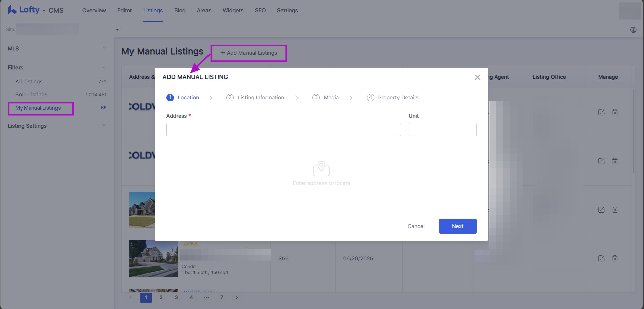Viewport: 644px width, 309px height.
Task: Go to pagination page 2
Action: 161,297
